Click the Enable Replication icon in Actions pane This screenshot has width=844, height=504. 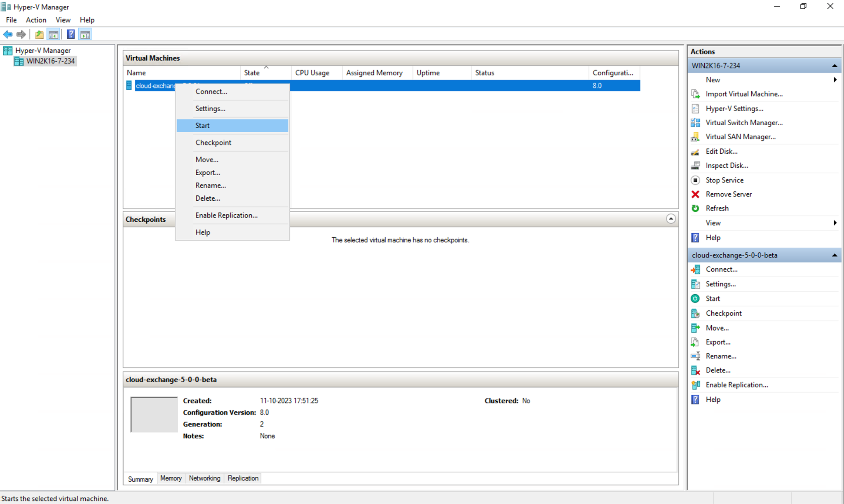tap(696, 385)
